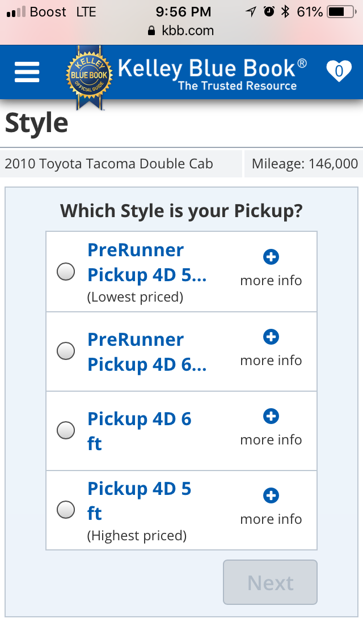Tap the kbb.com address bar

click(181, 31)
